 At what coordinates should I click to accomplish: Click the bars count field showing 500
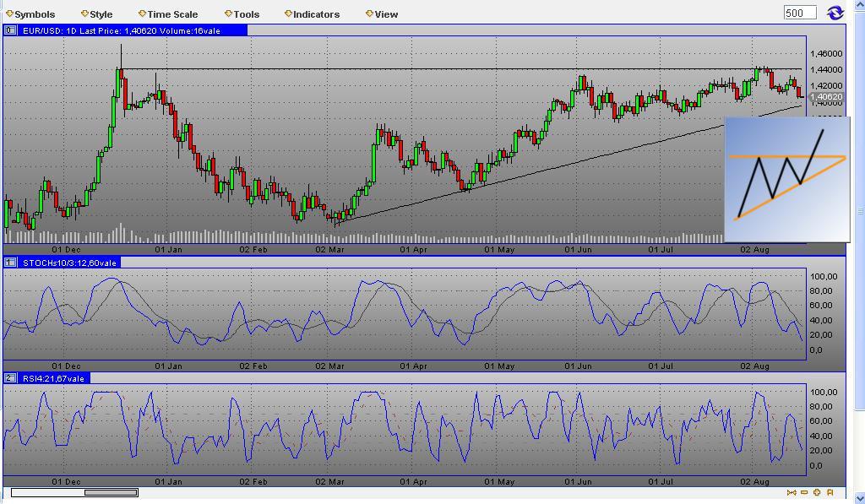click(800, 13)
